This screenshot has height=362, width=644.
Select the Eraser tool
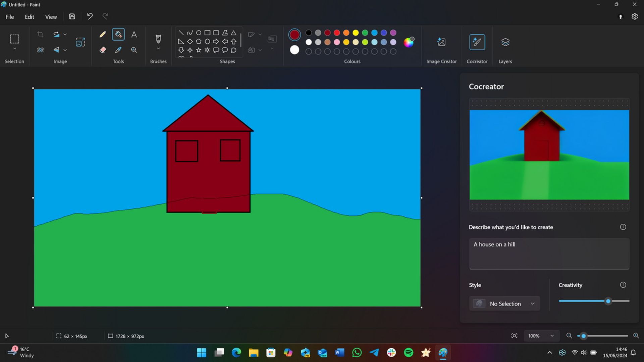102,50
